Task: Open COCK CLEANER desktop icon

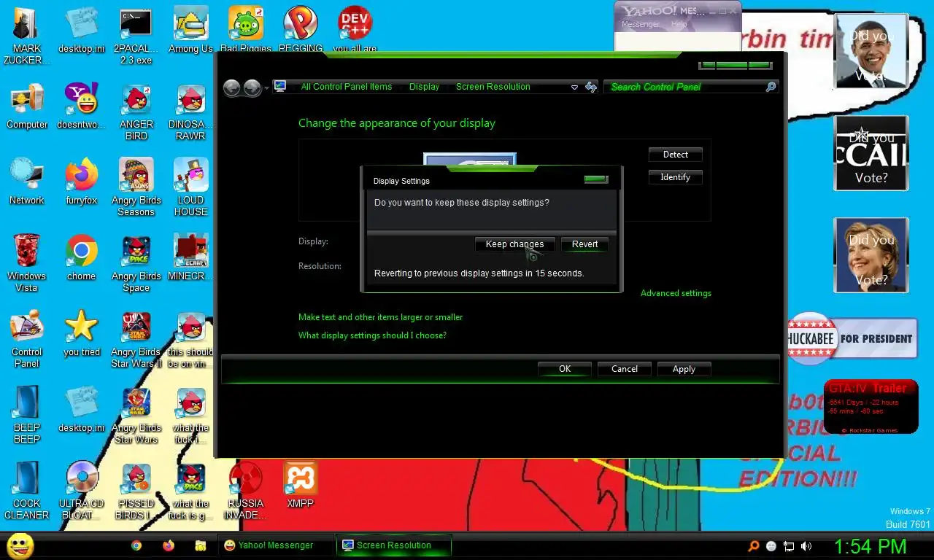Action: [x=27, y=491]
